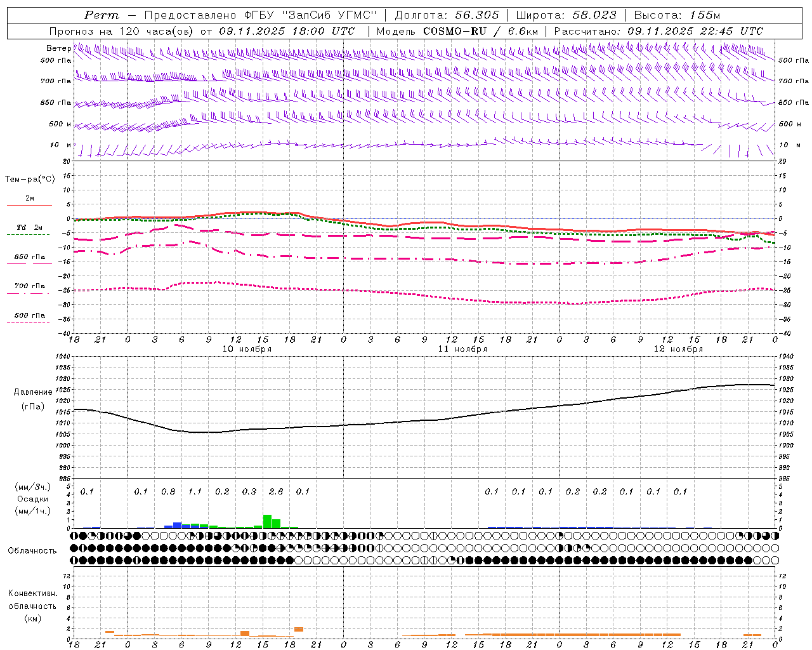Click the tallest blue precipitation bar
The image size is (812, 650).
pos(178,525)
